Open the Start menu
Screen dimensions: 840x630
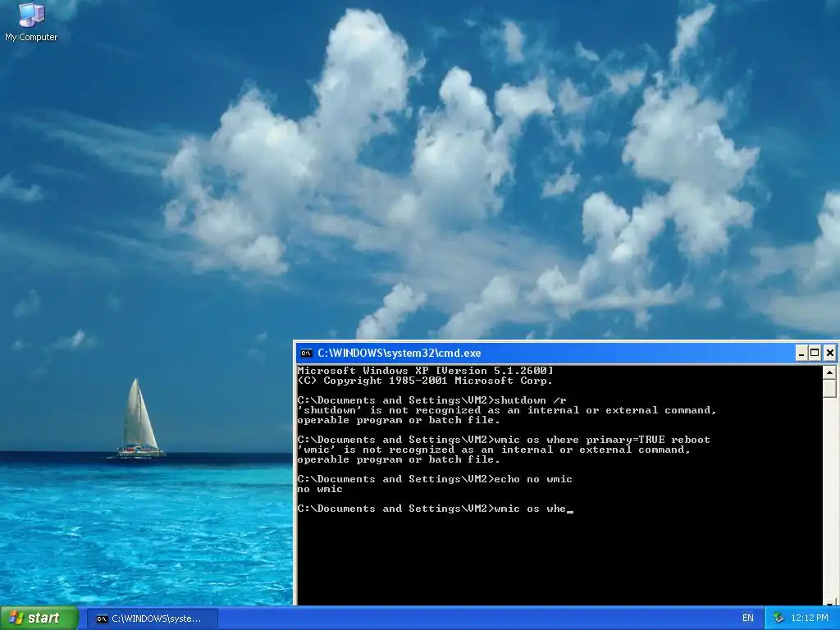39,619
